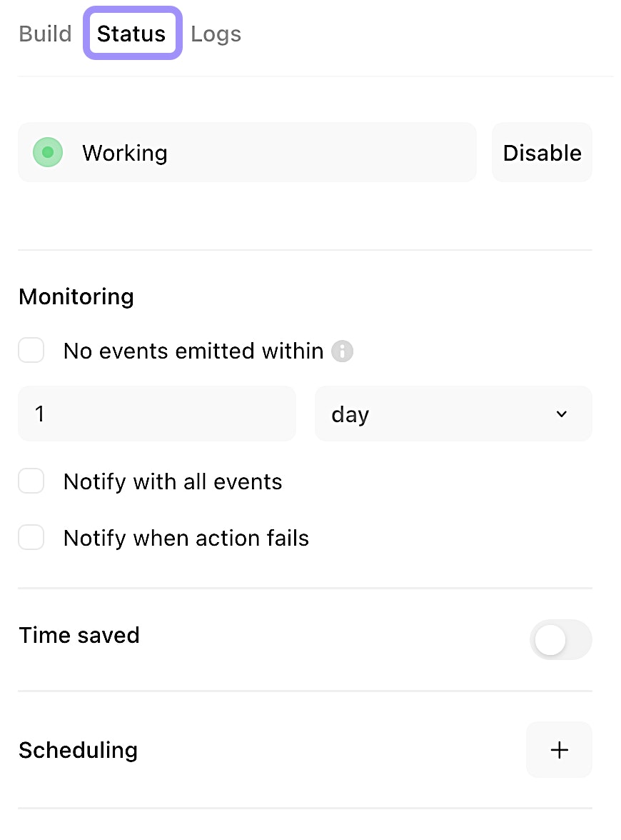Image resolution: width=621 pixels, height=840 pixels.
Task: Enable the No events emitted within checkbox
Action: pyautogui.click(x=31, y=351)
